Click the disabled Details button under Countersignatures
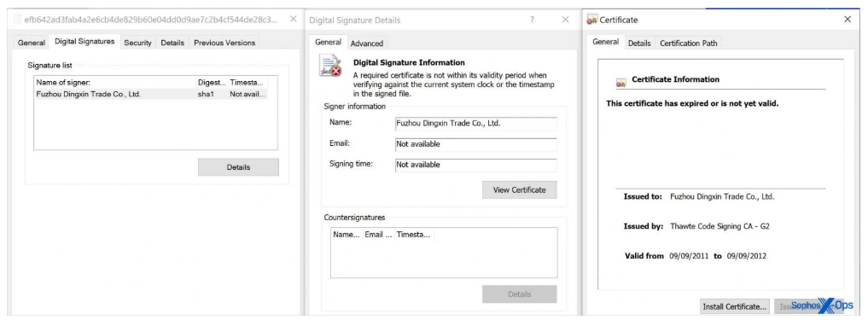The image size is (868, 320). 519,294
